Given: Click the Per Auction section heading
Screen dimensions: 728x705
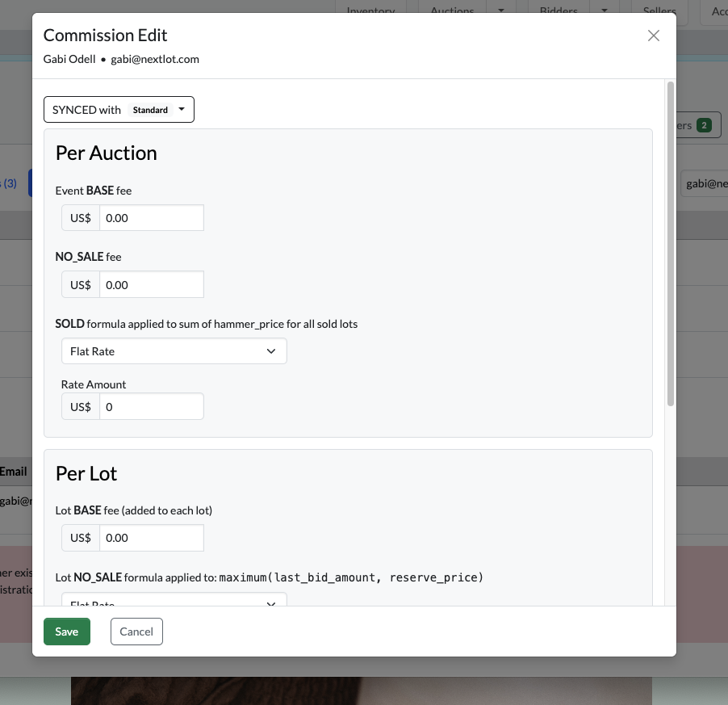Looking at the screenshot, I should 107,153.
